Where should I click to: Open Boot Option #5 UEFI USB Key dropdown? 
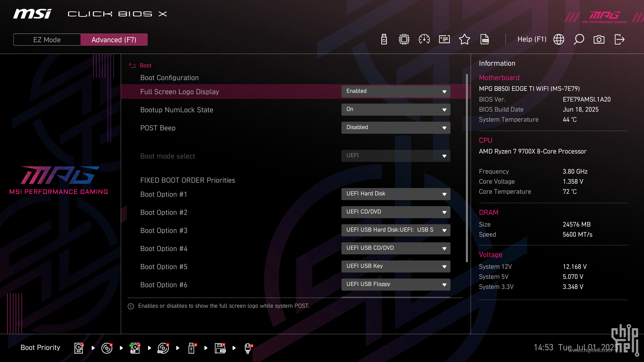(396, 266)
